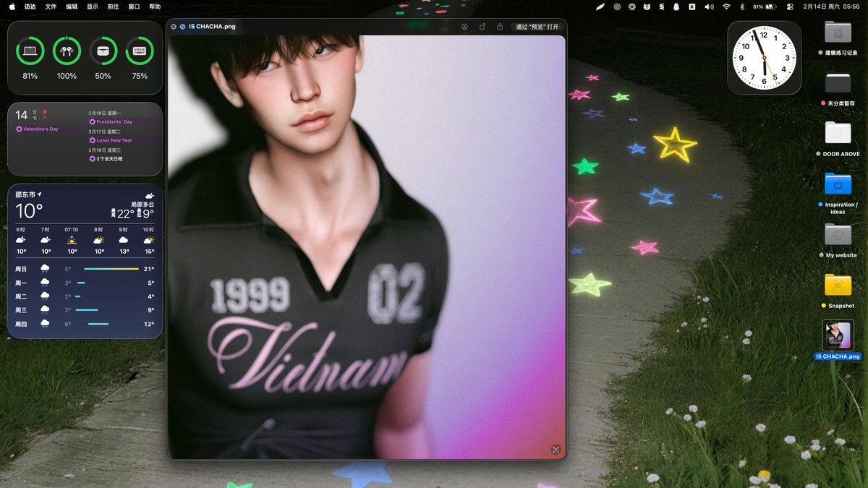Screen dimensions: 868x488
Task: Select the My website folder on desktop
Action: coord(838,234)
